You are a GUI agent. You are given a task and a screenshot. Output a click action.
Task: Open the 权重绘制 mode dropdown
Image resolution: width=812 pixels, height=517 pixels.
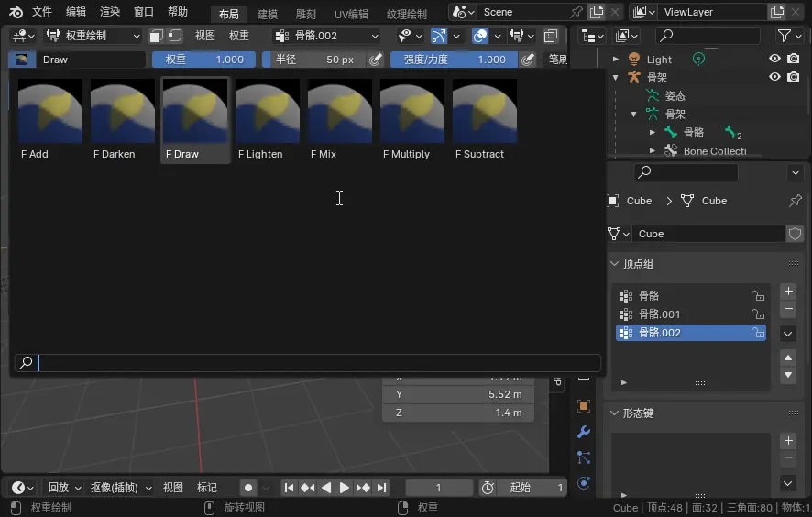(x=93, y=36)
